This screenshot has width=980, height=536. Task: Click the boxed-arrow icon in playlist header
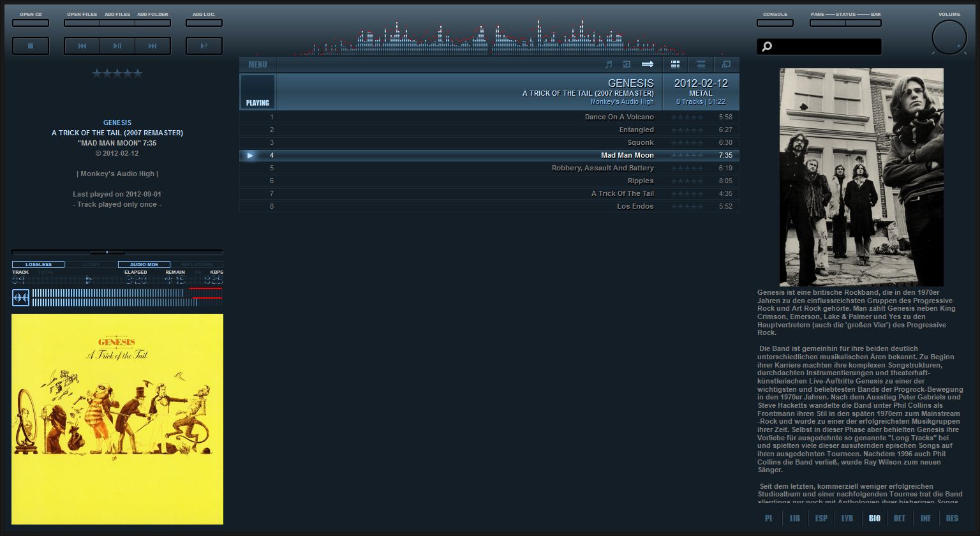click(x=627, y=64)
